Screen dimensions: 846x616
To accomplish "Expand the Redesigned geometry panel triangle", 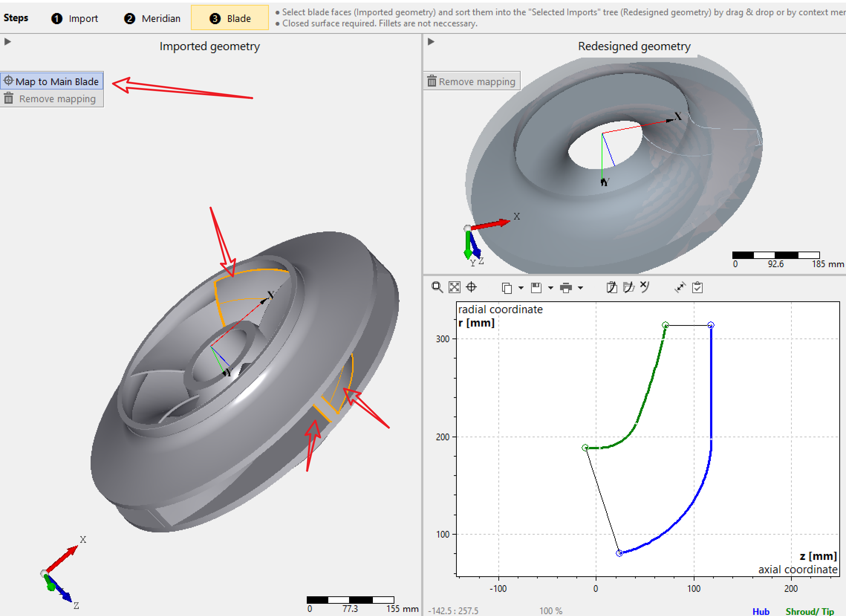I will [431, 41].
